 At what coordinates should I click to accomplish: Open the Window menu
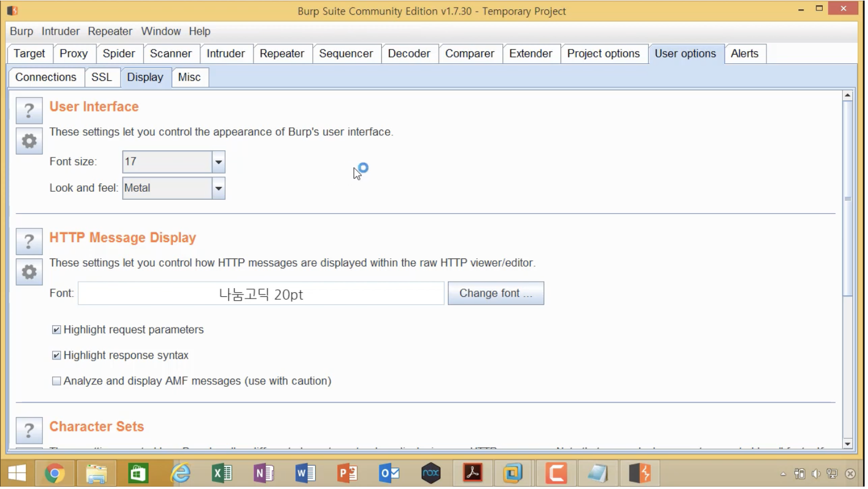(x=161, y=31)
